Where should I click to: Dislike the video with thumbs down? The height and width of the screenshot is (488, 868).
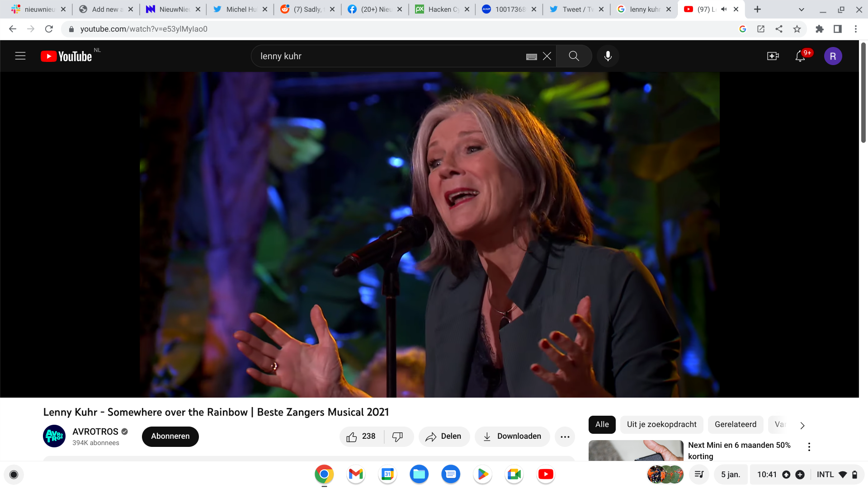pos(398,436)
